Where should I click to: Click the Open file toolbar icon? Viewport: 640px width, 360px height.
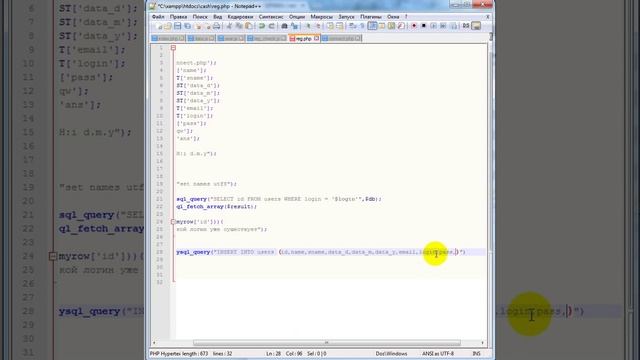click(167, 26)
